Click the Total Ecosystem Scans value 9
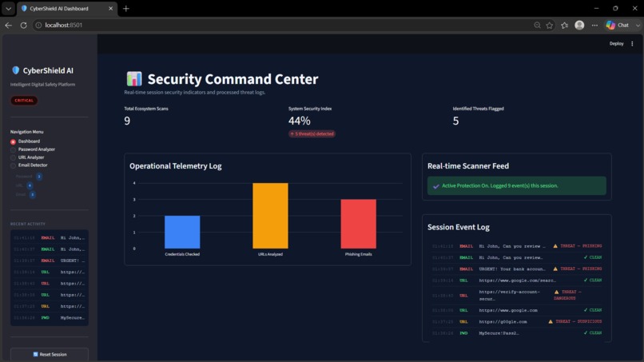The image size is (644, 362). click(x=127, y=121)
